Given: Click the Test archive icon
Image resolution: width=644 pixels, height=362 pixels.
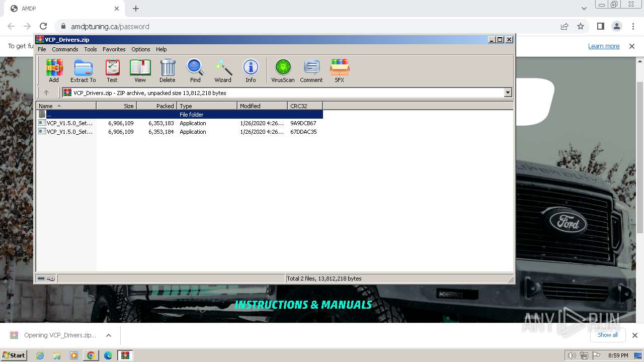Looking at the screenshot, I should [x=112, y=70].
